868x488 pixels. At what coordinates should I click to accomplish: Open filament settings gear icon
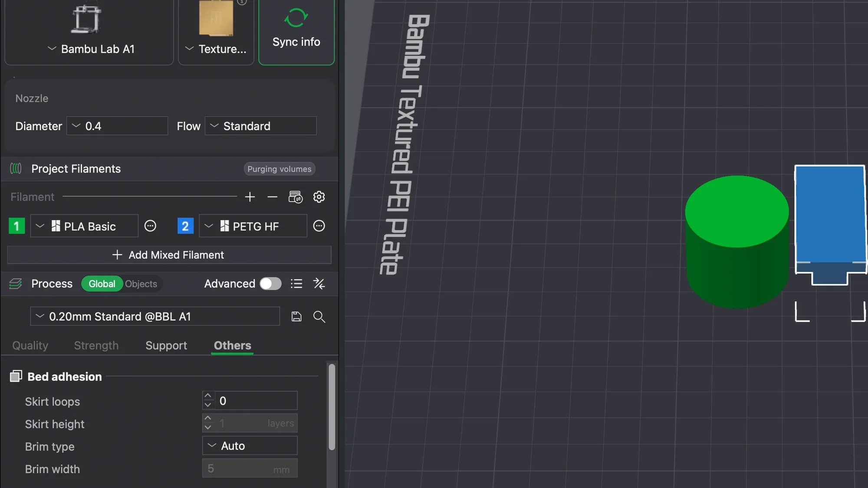click(319, 197)
